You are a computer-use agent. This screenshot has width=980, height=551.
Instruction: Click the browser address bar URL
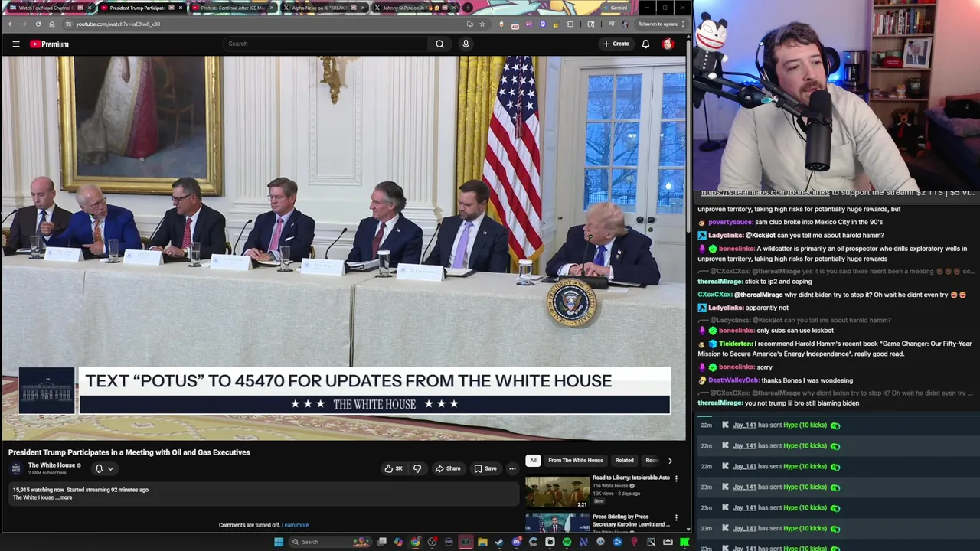click(x=118, y=24)
